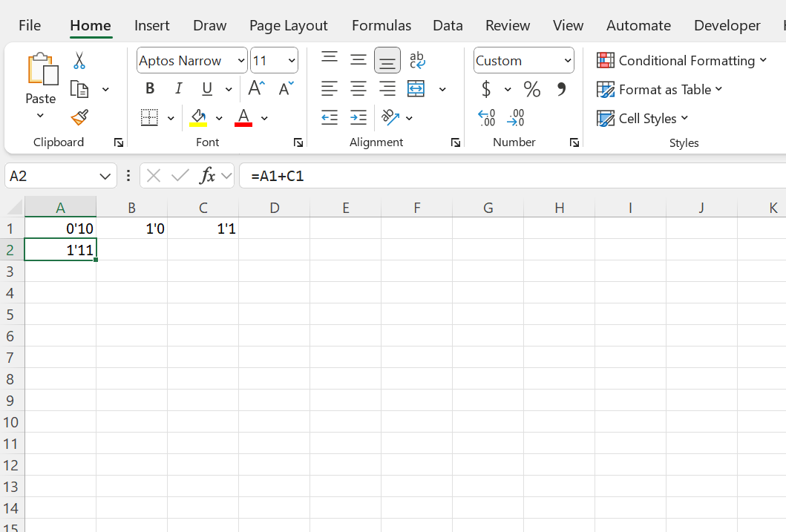Toggle Wrap Text in Alignment group
The image size is (786, 532).
click(x=416, y=59)
